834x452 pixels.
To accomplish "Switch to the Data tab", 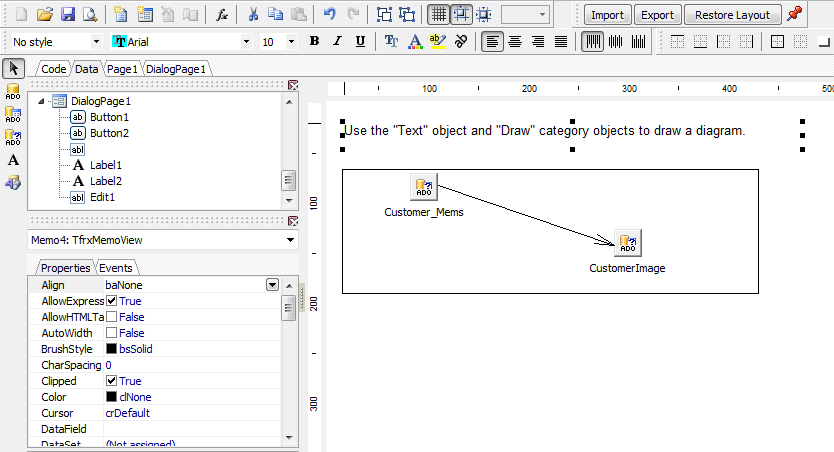I will click(86, 69).
